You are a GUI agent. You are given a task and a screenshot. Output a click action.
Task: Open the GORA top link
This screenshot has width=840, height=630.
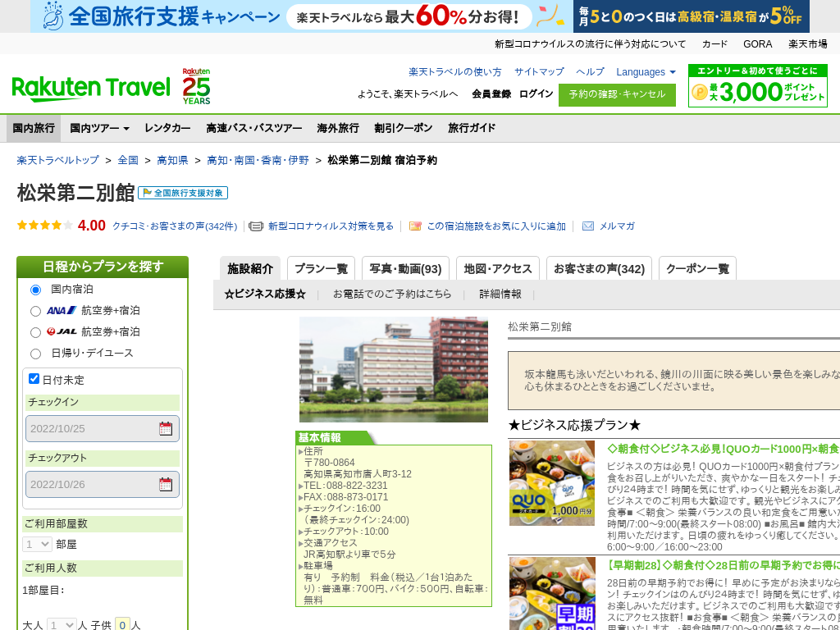(x=757, y=44)
